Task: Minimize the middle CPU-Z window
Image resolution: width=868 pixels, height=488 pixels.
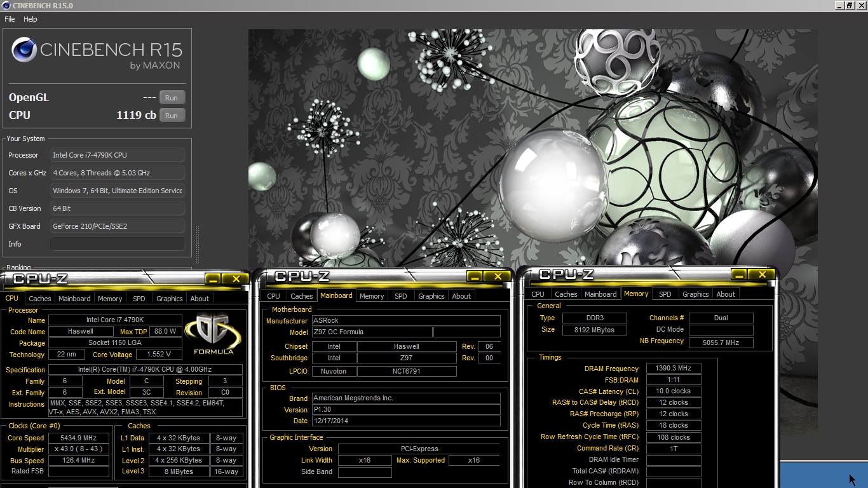Action: pos(475,276)
